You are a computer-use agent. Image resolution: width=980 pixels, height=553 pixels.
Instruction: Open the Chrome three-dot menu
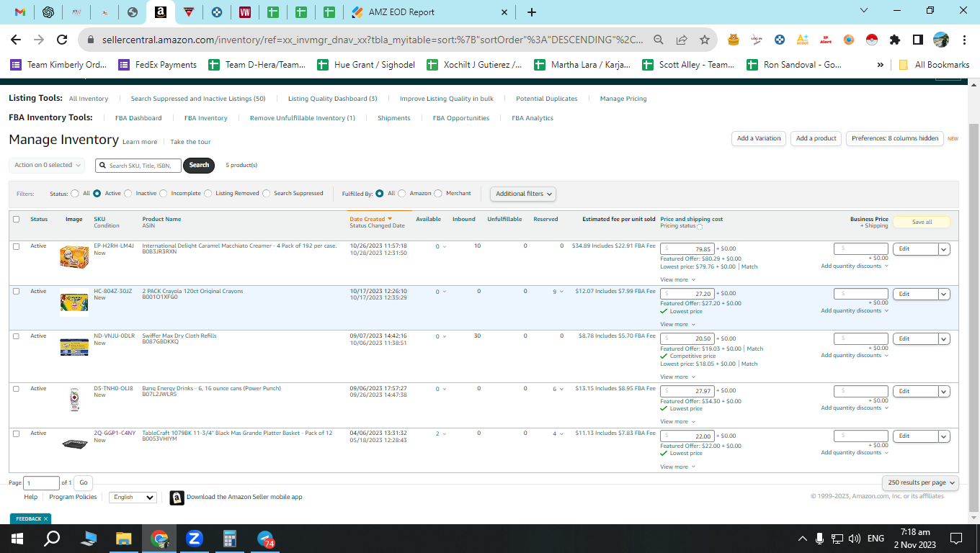[964, 40]
